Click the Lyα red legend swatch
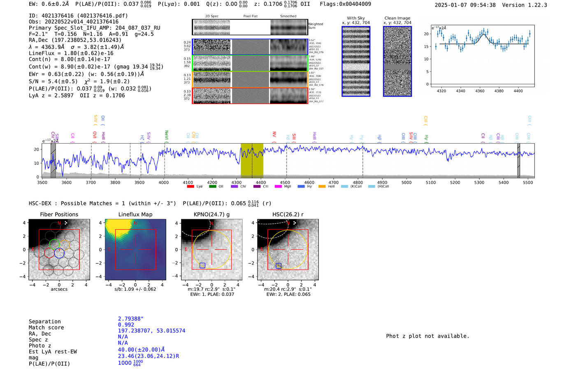This screenshot has width=576, height=392. pyautogui.click(x=190, y=186)
